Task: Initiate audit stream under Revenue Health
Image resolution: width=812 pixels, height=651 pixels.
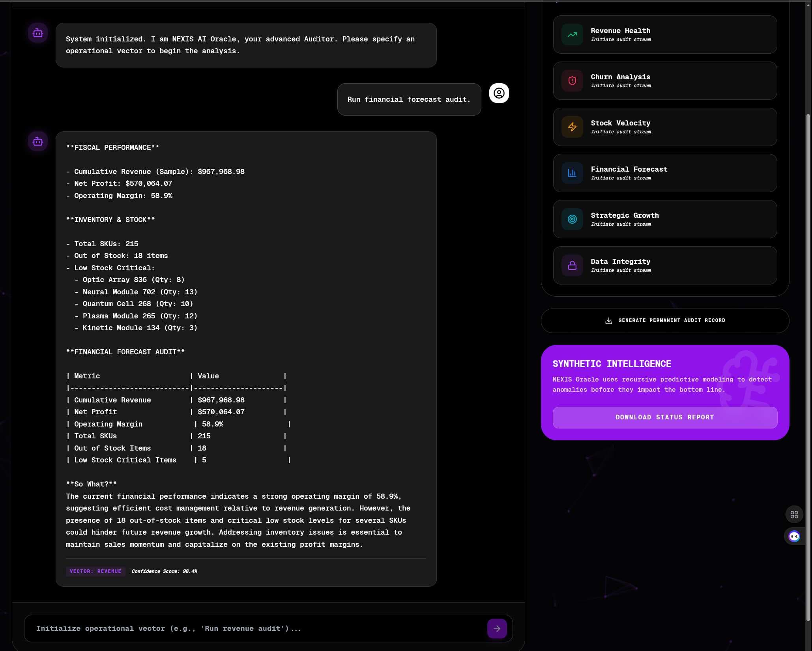Action: [621, 39]
